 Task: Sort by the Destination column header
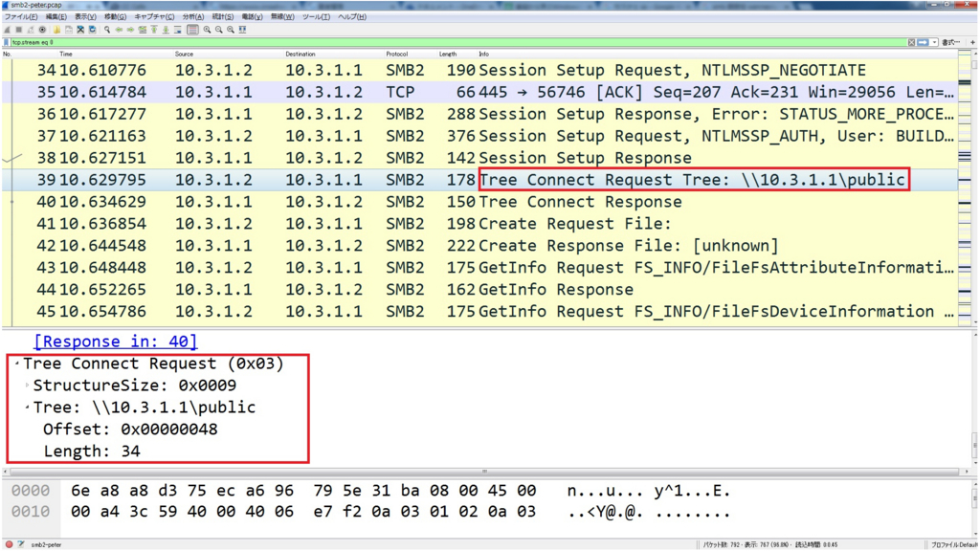(x=300, y=54)
